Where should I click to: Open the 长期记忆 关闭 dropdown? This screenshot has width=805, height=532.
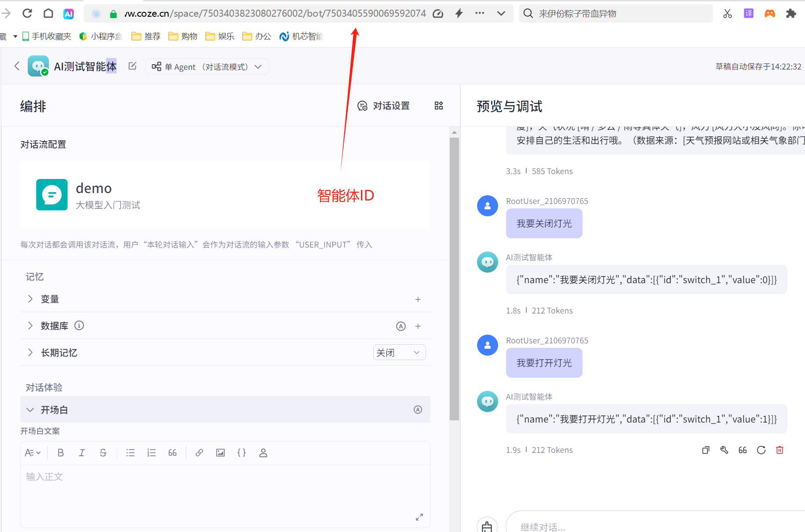click(398, 352)
